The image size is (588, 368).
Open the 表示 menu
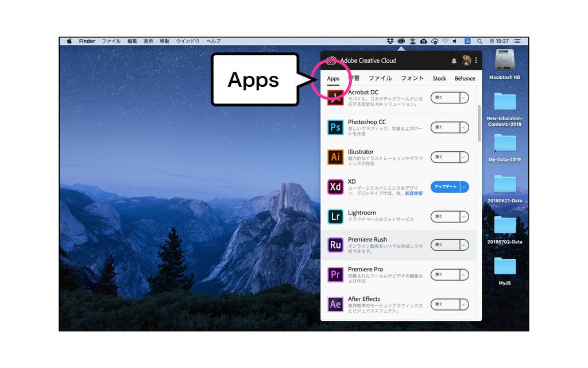pyautogui.click(x=148, y=41)
